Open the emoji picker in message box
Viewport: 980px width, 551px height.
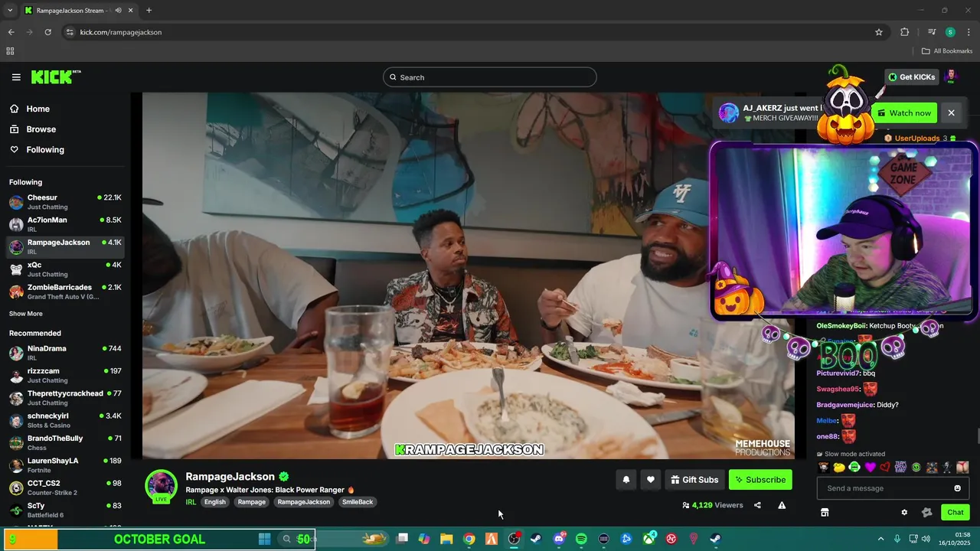957,488
